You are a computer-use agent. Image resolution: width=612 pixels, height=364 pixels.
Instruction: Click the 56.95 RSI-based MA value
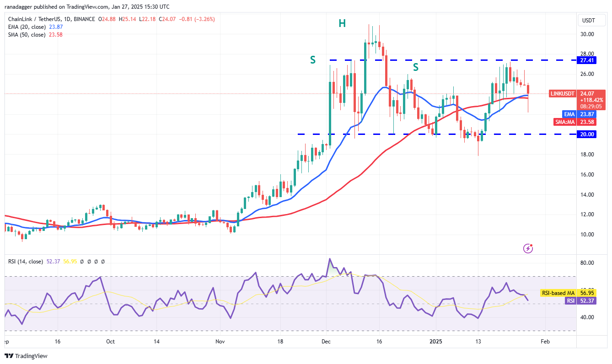click(588, 293)
